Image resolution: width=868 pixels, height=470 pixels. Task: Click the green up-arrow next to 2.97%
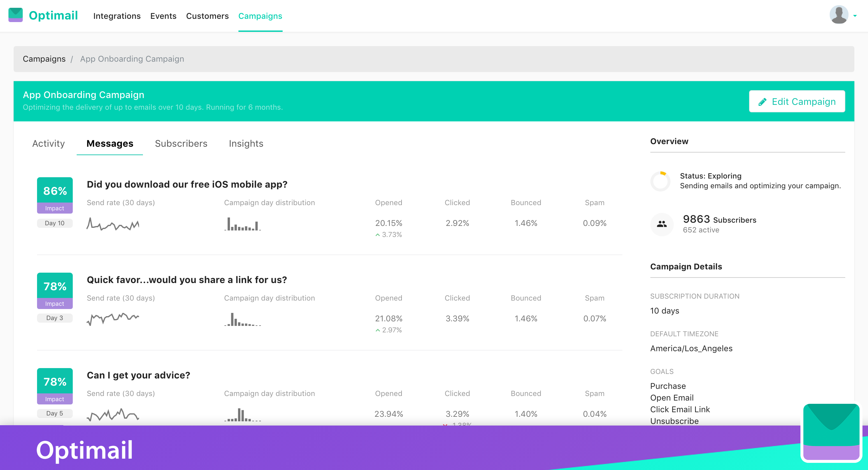[377, 330]
